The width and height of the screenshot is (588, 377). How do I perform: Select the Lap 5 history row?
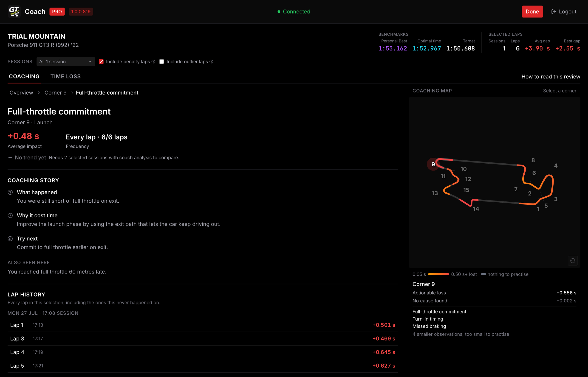[203, 366]
